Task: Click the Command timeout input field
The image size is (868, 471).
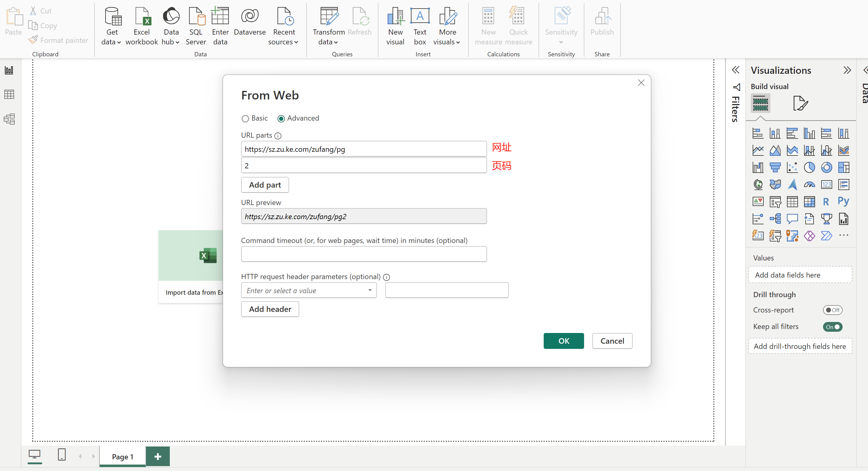Action: (x=363, y=254)
